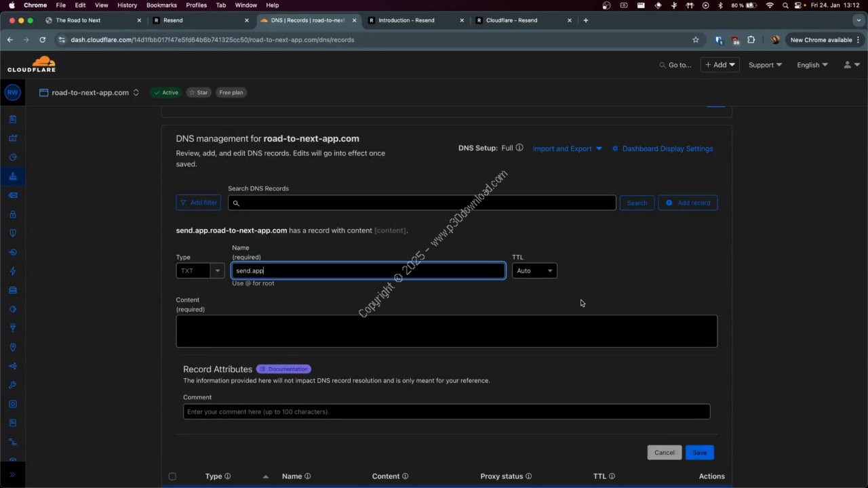
Task: Click the Star domain button
Action: tap(199, 92)
